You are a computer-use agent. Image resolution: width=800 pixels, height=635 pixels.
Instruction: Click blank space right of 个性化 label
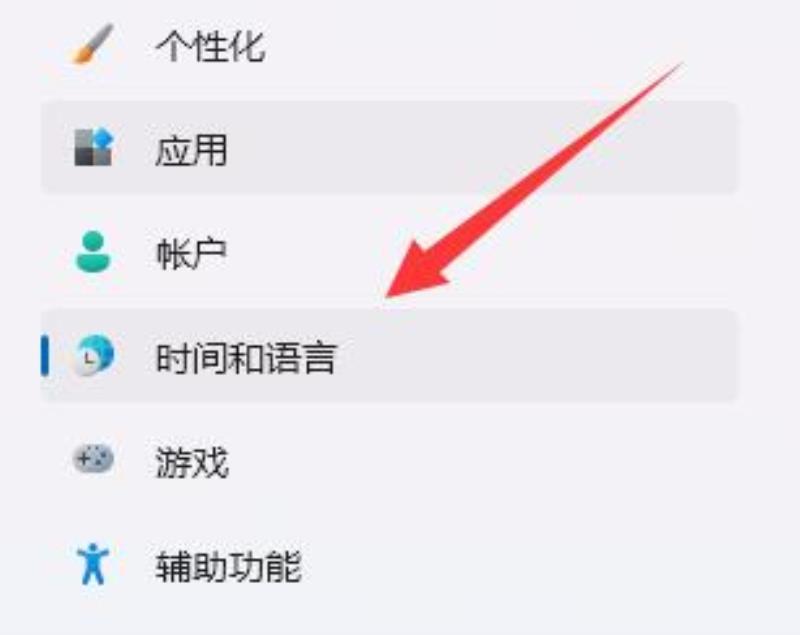tap(459, 46)
